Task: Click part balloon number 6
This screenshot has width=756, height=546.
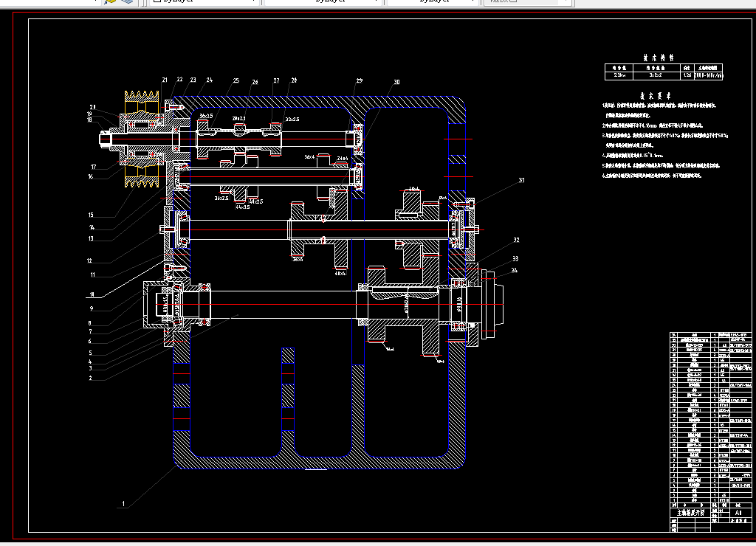Action: tap(89, 342)
